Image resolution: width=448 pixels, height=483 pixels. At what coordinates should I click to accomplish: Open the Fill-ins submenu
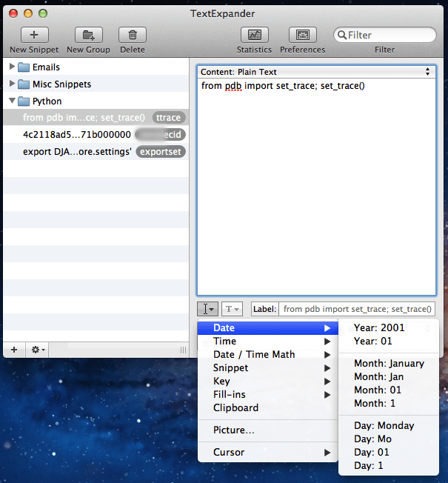pyautogui.click(x=268, y=395)
